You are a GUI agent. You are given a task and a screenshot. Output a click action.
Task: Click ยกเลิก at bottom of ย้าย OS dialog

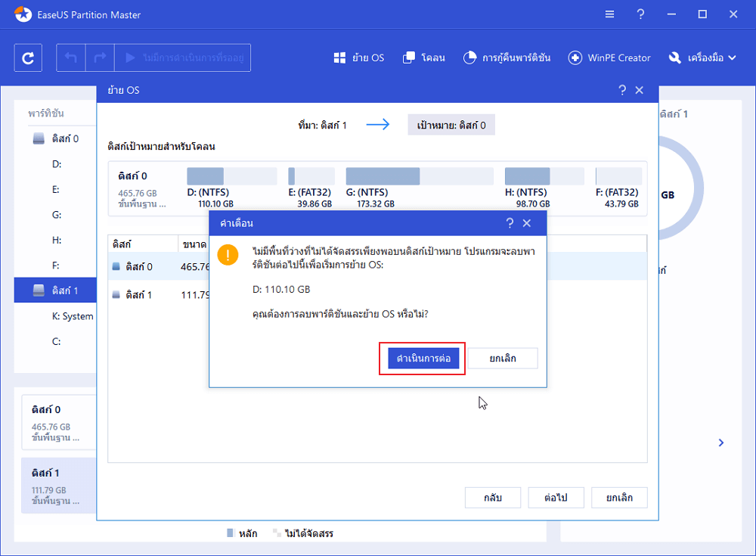click(x=620, y=498)
